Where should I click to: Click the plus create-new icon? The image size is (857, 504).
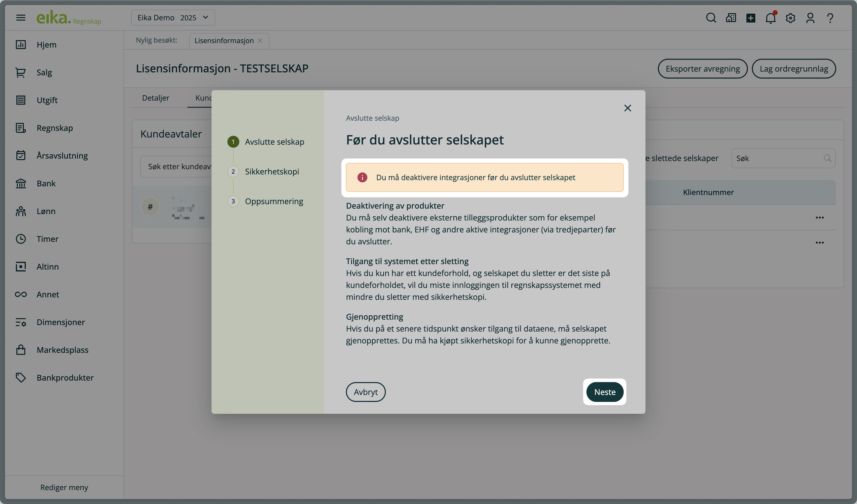[751, 18]
